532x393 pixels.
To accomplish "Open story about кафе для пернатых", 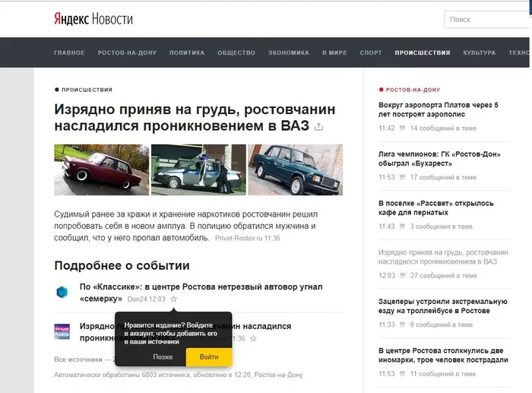I will coord(436,208).
